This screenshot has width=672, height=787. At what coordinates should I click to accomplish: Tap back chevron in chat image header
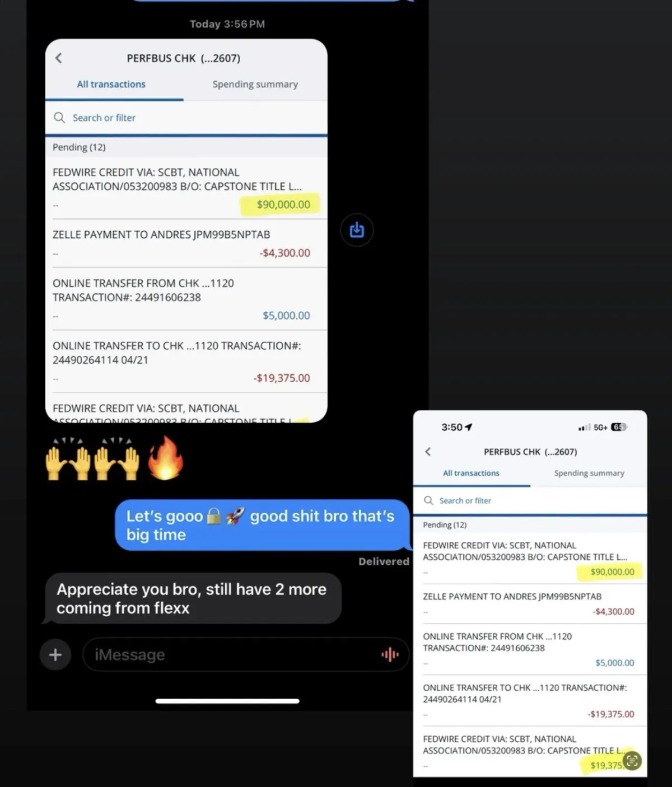point(59,58)
